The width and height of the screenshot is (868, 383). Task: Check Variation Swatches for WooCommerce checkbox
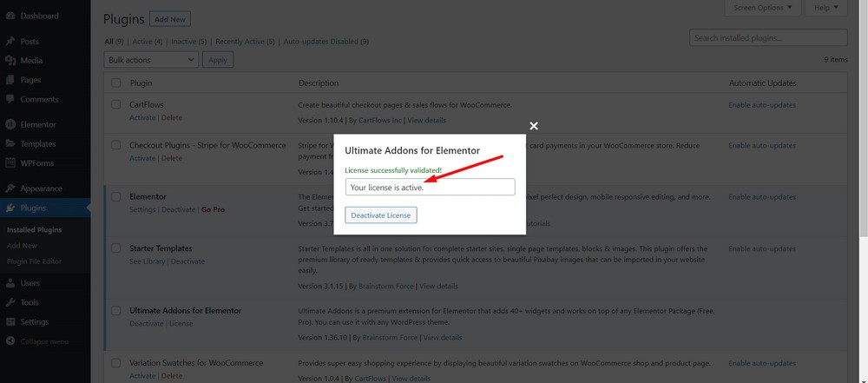click(x=115, y=363)
